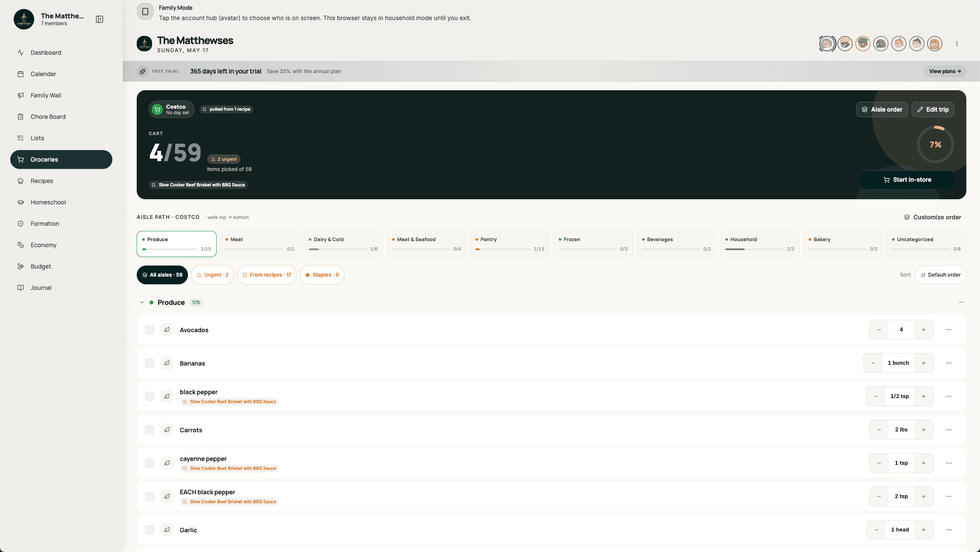The height and width of the screenshot is (552, 980).
Task: Click the Matthewses household logo in sidebar
Action: coord(24,19)
